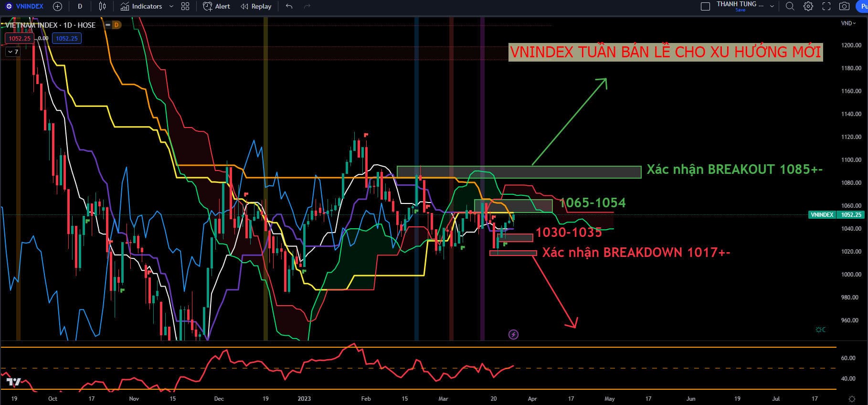868x405 pixels.
Task: Select the yellow headline text annotation
Action: pos(666,52)
